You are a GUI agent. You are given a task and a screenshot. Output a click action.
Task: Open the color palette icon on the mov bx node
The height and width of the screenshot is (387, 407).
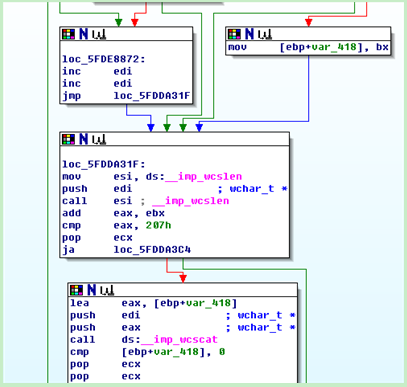pos(234,34)
